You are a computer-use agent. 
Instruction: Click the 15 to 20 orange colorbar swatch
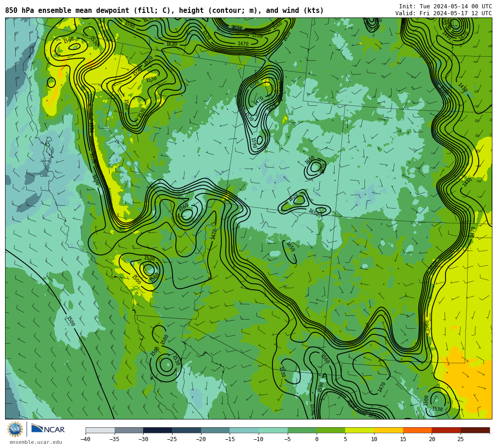[x=417, y=430]
